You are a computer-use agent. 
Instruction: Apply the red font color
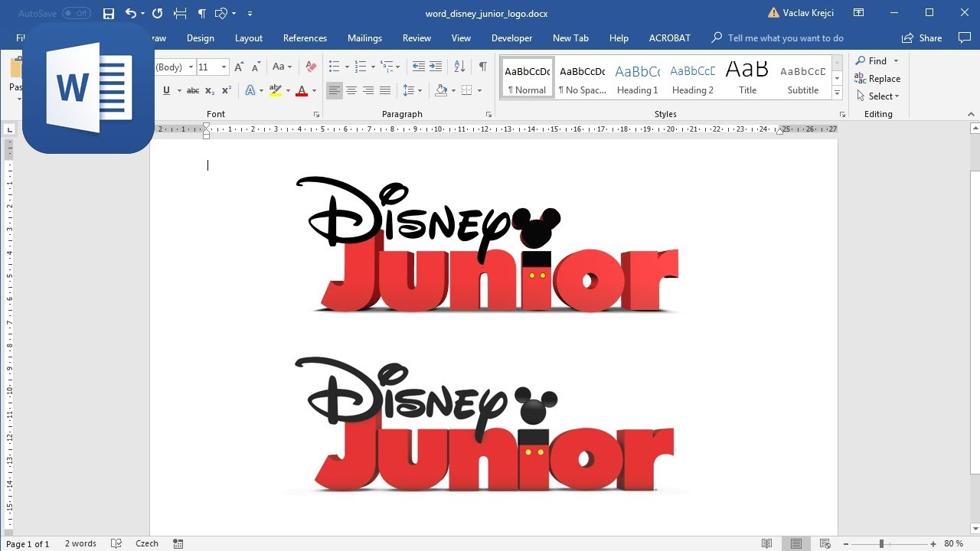[x=302, y=90]
